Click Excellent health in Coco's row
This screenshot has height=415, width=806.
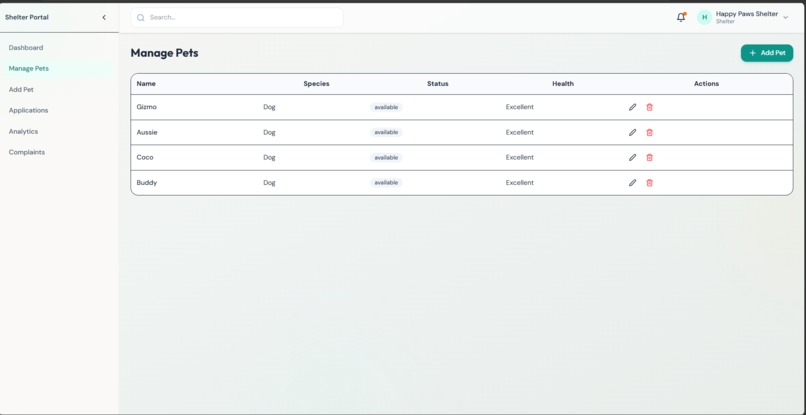(x=520, y=157)
